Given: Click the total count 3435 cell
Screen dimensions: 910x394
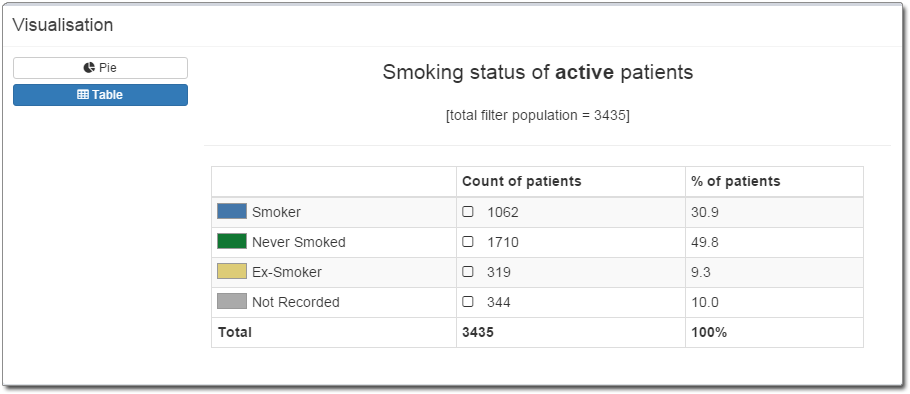Looking at the screenshot, I should pos(570,332).
